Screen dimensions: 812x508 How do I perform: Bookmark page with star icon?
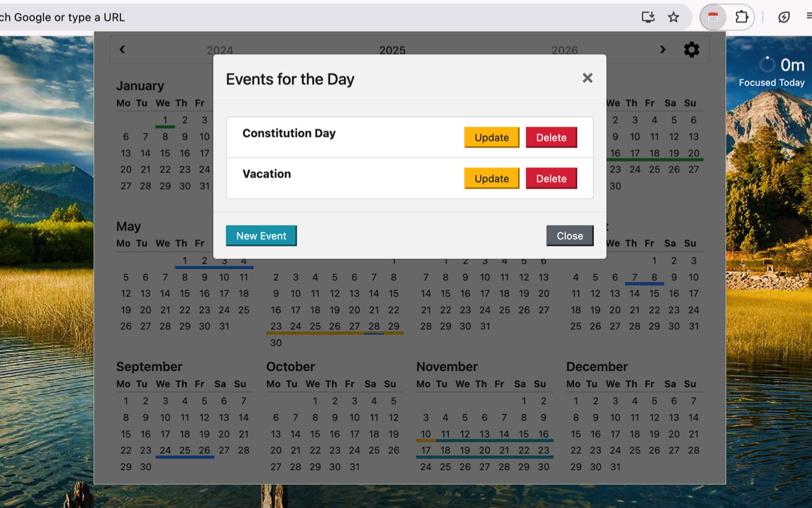click(x=674, y=17)
